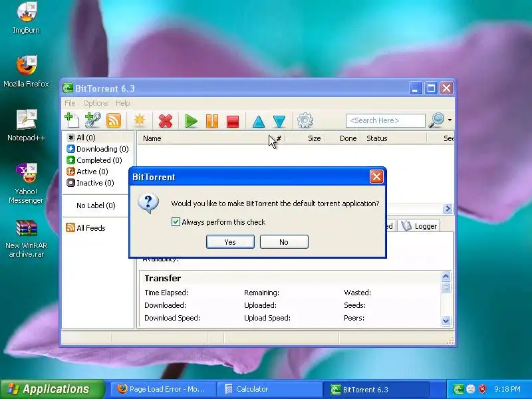The image size is (532, 399).
Task: Open Preferences with the gear icon
Action: (x=305, y=120)
